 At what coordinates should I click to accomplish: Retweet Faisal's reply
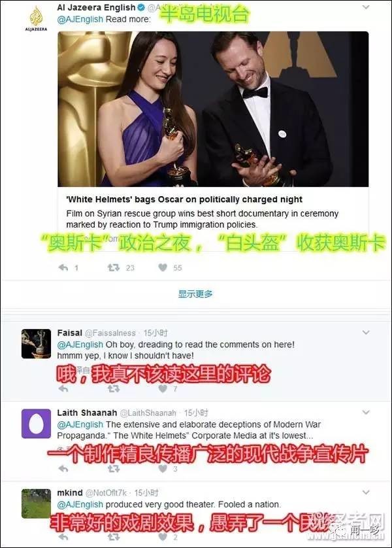(x=114, y=388)
